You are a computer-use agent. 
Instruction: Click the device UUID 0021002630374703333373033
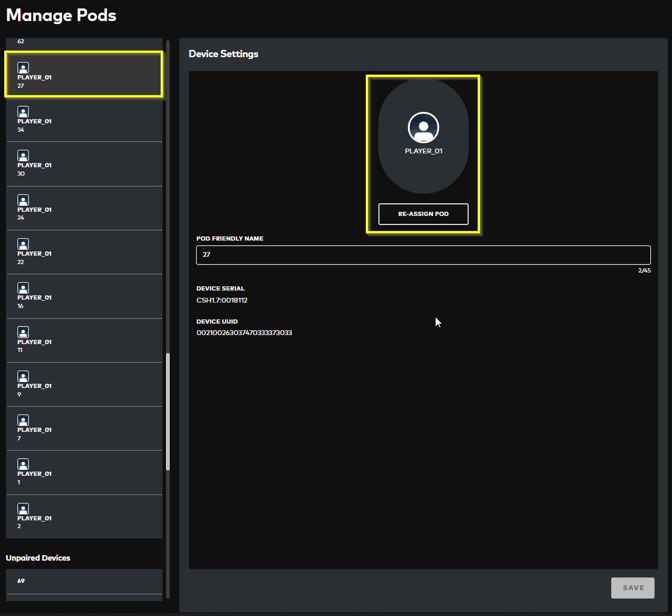click(x=244, y=333)
